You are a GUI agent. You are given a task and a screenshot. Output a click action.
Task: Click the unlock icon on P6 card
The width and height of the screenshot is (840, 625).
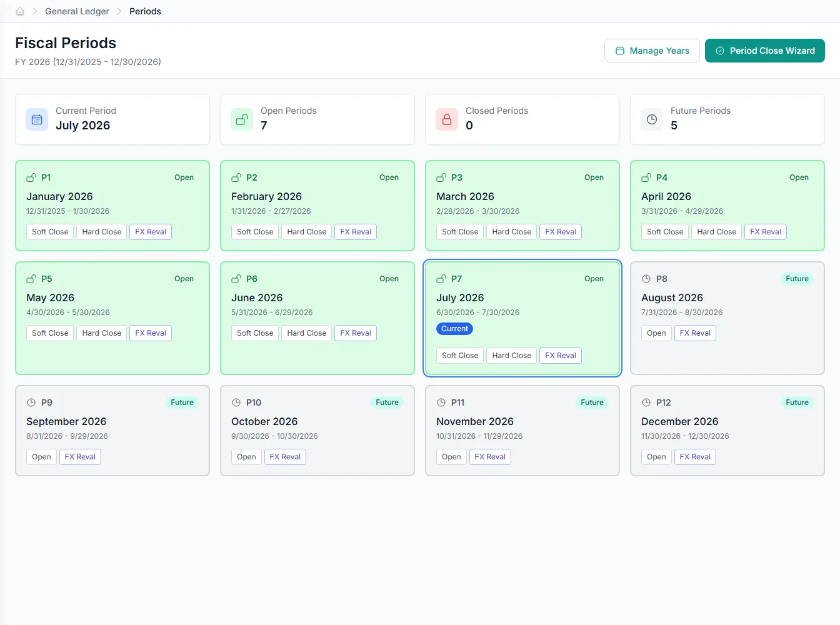point(236,279)
